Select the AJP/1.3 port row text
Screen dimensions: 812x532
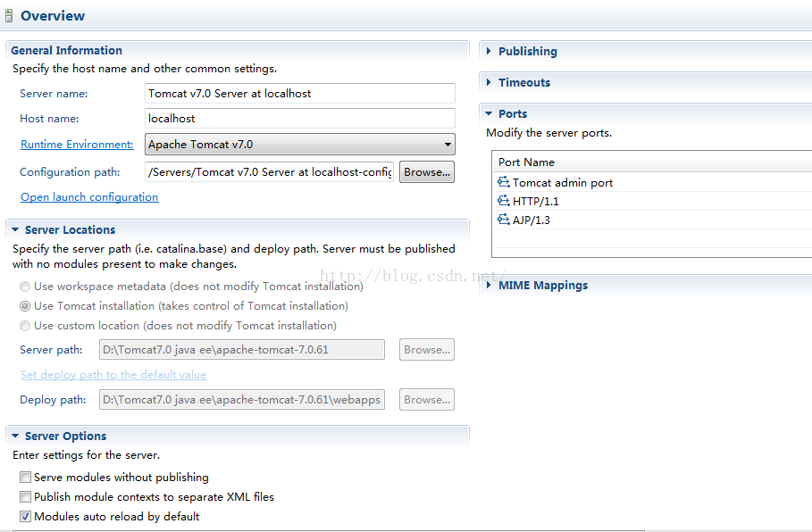pyautogui.click(x=532, y=220)
